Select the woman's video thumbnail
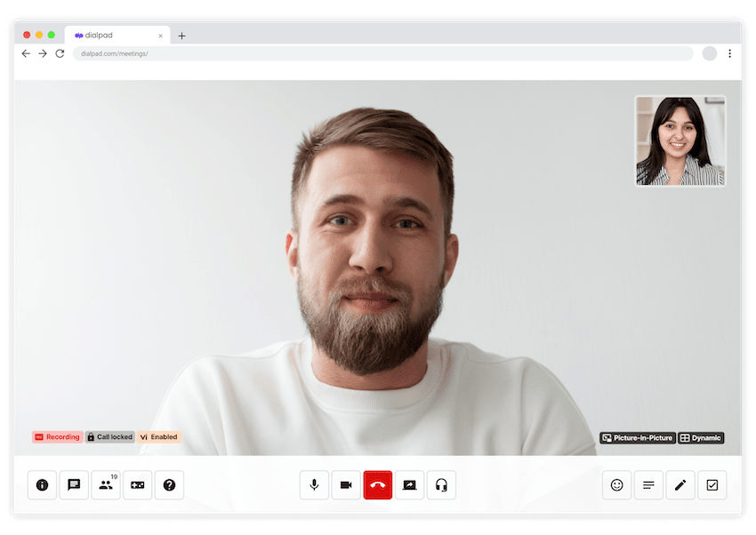Viewport: 756px width, 535px height. click(x=680, y=141)
